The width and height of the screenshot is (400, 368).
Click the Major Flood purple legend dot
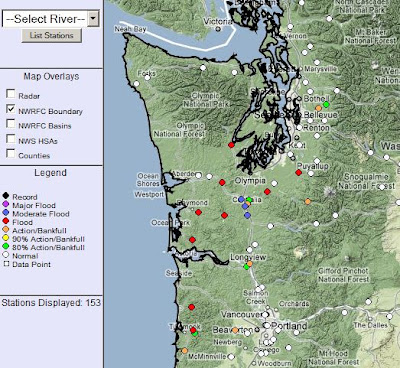6,204
